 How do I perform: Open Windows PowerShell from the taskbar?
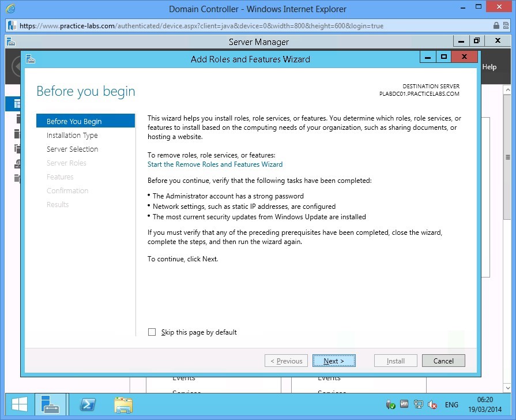87,404
